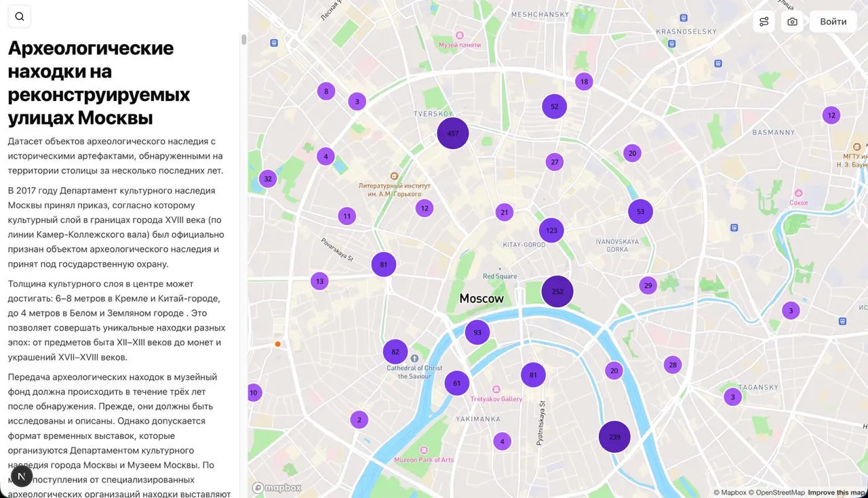Click the camera screenshot icon

[792, 22]
